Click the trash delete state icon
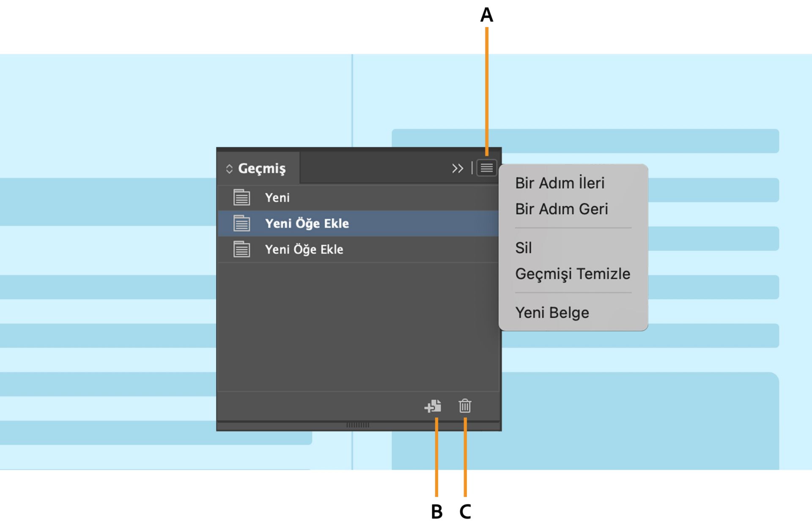This screenshot has width=812, height=524. click(x=465, y=406)
